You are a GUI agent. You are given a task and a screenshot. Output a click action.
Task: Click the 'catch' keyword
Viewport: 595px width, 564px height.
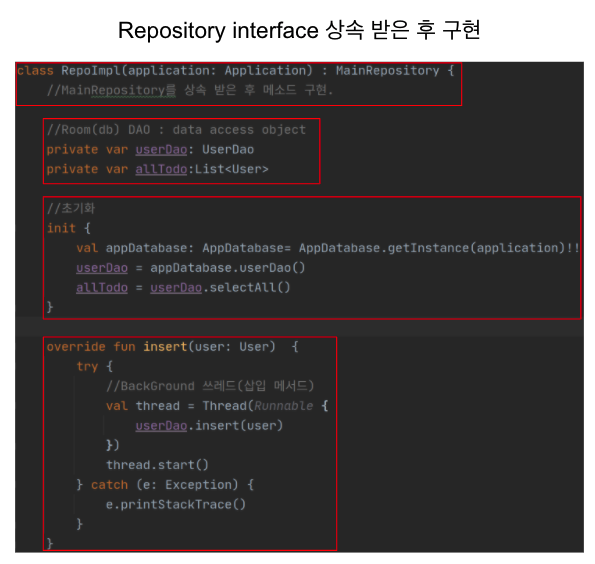[x=109, y=485]
